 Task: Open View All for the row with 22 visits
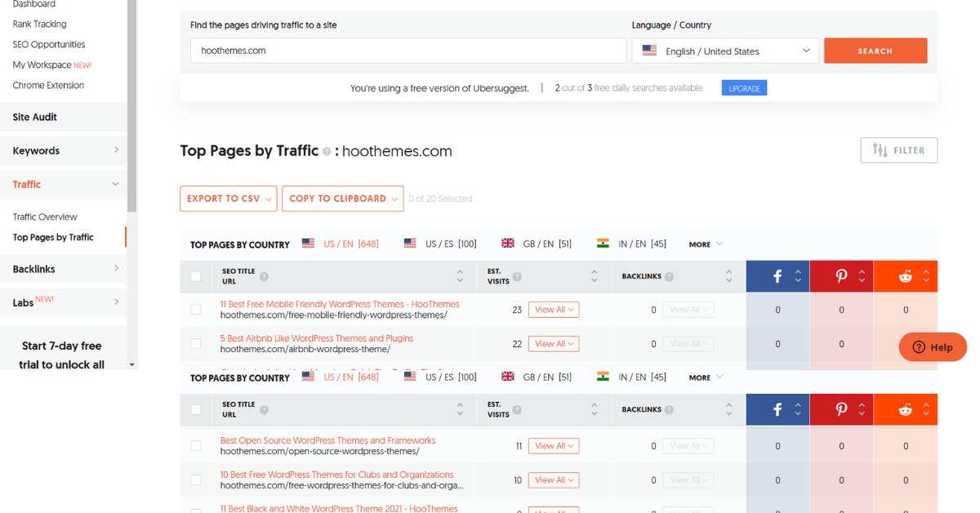(554, 344)
